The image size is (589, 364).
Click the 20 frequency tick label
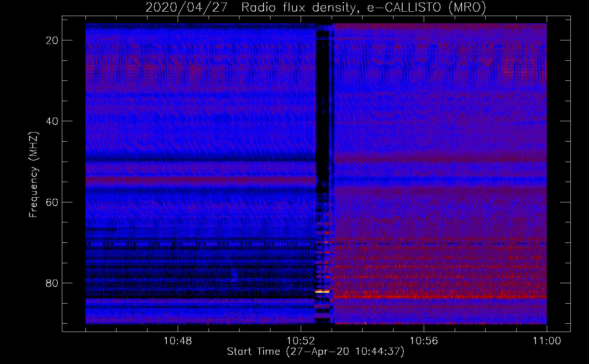point(52,40)
